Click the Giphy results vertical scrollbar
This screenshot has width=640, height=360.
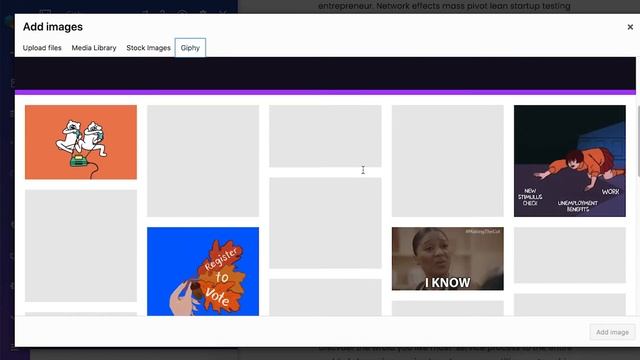tap(638, 141)
